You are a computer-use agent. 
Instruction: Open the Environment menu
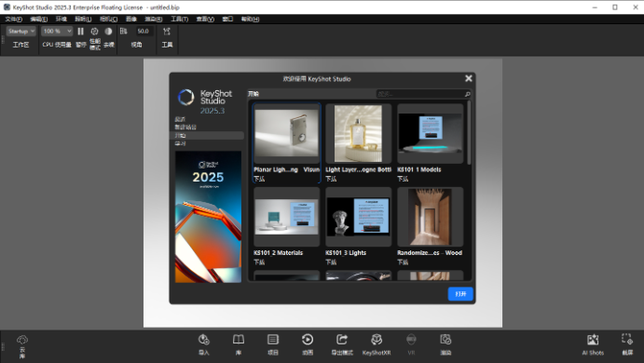tap(62, 19)
